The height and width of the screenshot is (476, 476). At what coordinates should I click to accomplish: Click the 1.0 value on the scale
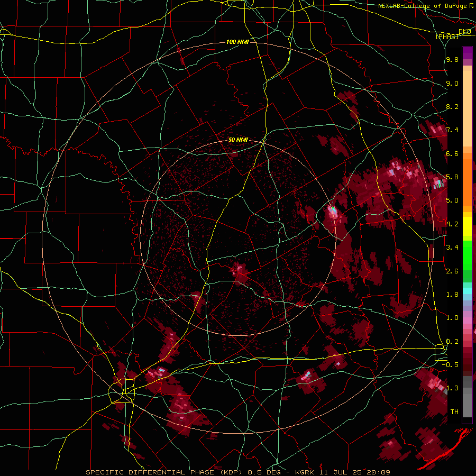(x=452, y=317)
